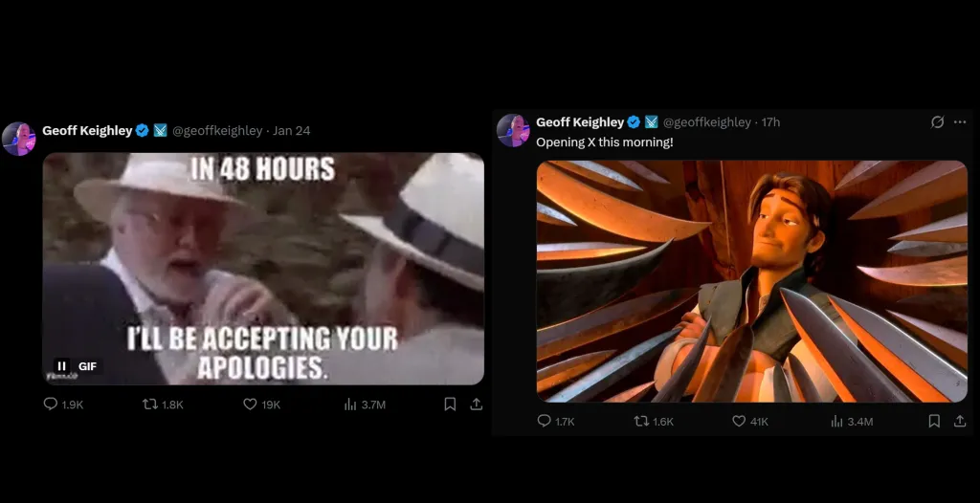This screenshot has height=503, width=980.
Task: Pause the playing GIF
Action: (61, 366)
